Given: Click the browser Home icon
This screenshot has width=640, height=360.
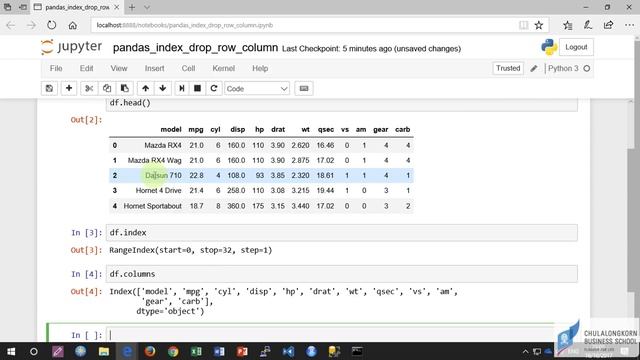Looking at the screenshot, I should [73, 25].
